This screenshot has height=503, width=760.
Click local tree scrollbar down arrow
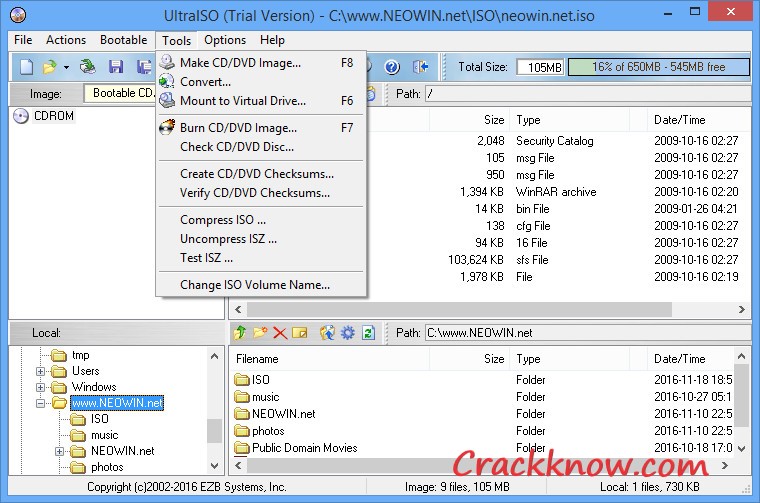215,466
